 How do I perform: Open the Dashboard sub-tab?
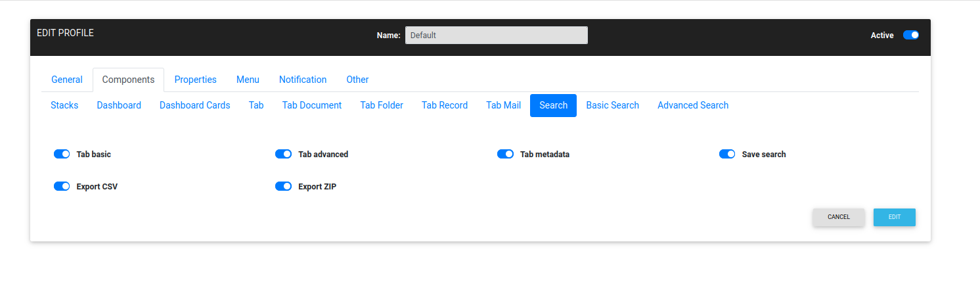pos(119,105)
